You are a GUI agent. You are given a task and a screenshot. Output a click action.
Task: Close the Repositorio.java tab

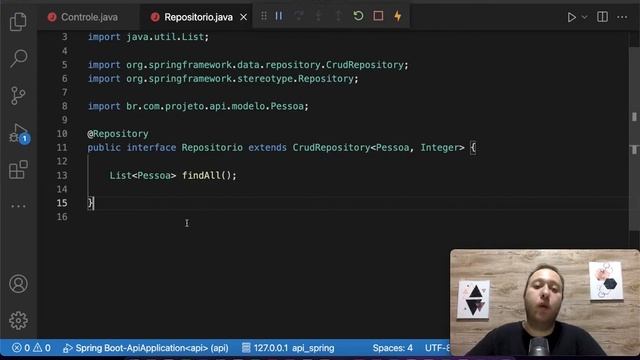(244, 17)
